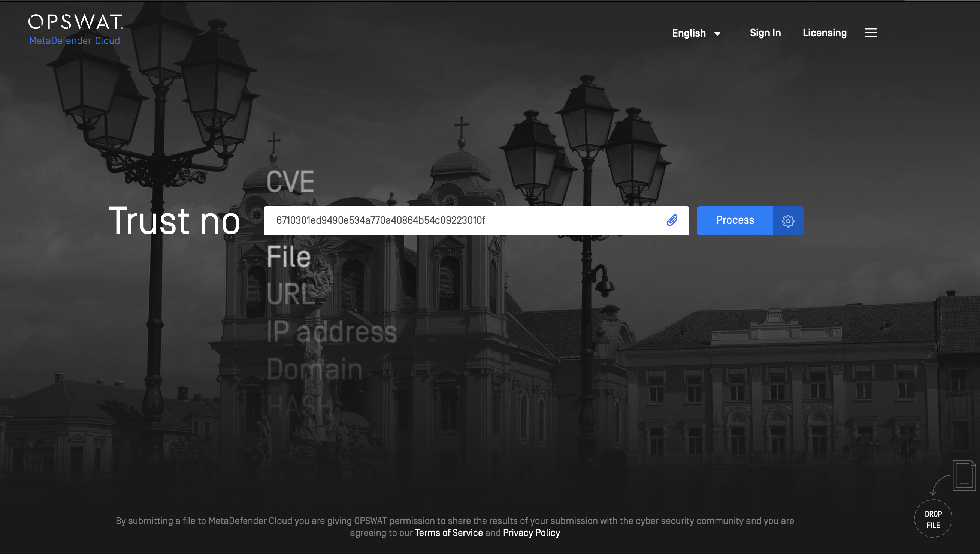This screenshot has width=980, height=554.
Task: Click the 'Domain' word
Action: [314, 368]
